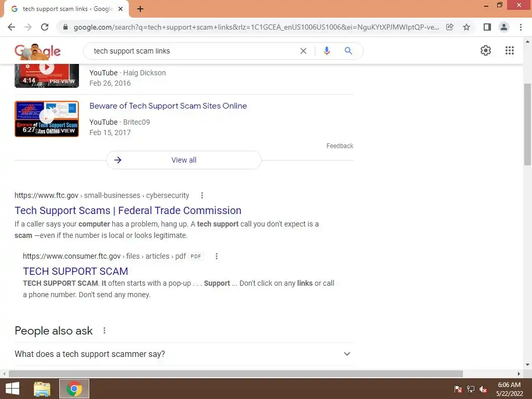Image resolution: width=532 pixels, height=399 pixels.
Task: Click the vertical scrollbar down arrow
Action: pyautogui.click(x=528, y=365)
